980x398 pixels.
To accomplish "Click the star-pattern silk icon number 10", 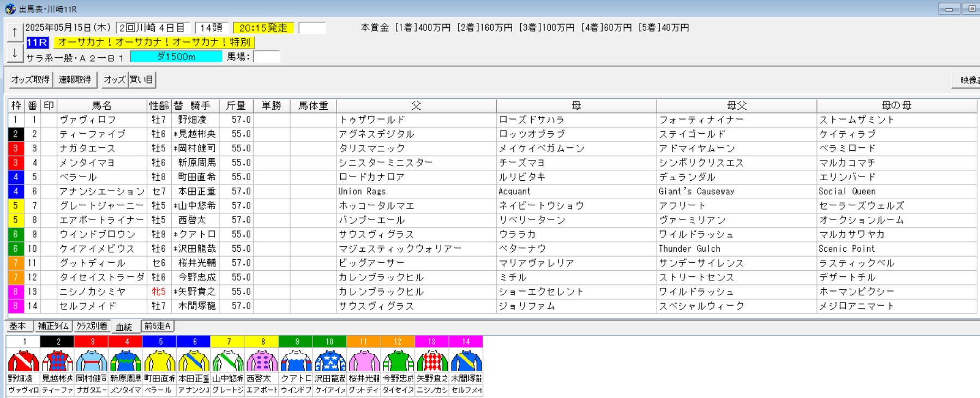I will click(329, 361).
